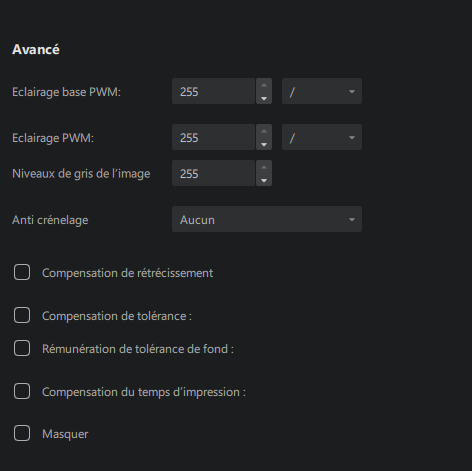The height and width of the screenshot is (471, 472).
Task: Expand unit dropdown beside Eclairage PWM
Action: coord(322,137)
